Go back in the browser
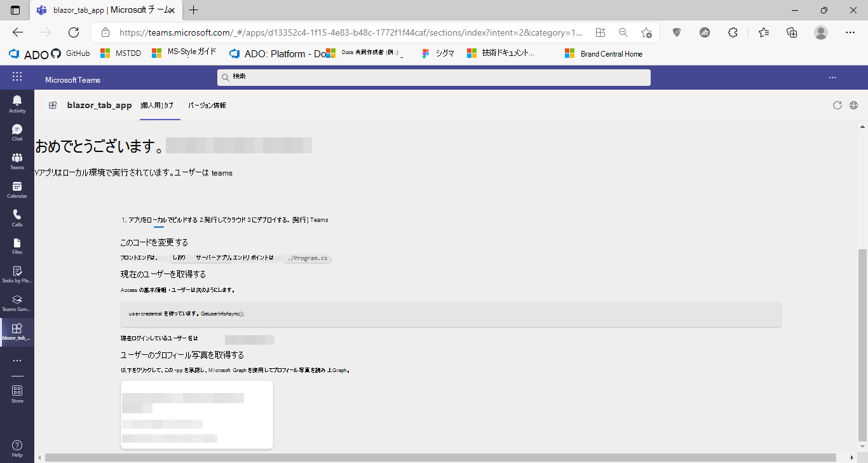Screen dimensions: 868x463 click(x=18, y=32)
